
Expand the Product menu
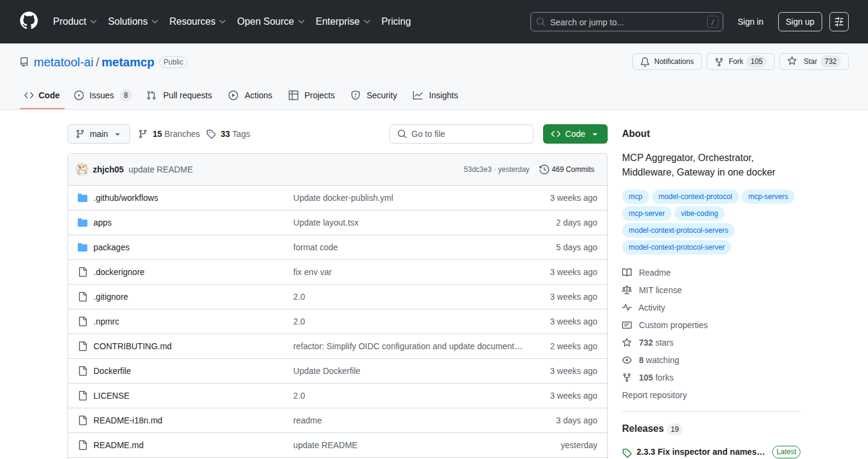(x=75, y=22)
